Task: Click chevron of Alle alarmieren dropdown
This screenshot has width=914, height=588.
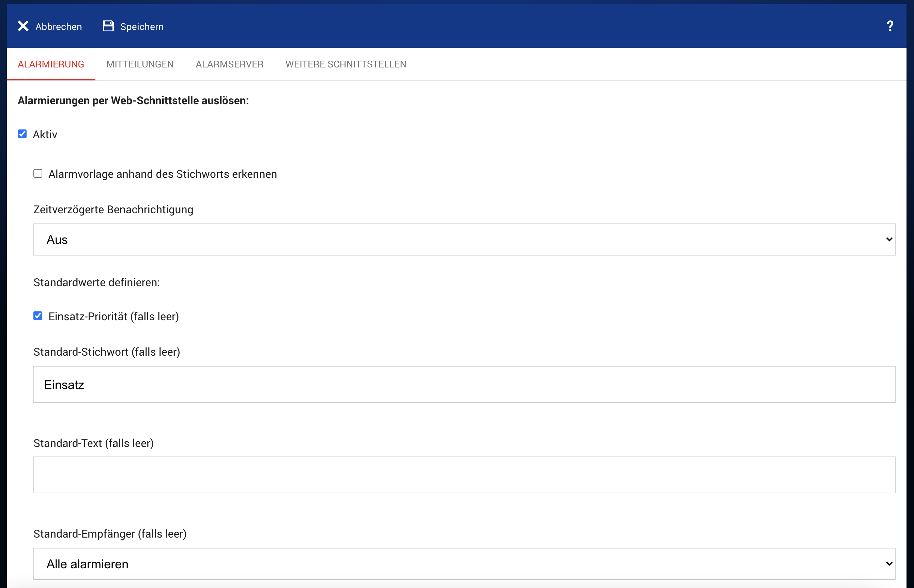Action: pos(889,564)
